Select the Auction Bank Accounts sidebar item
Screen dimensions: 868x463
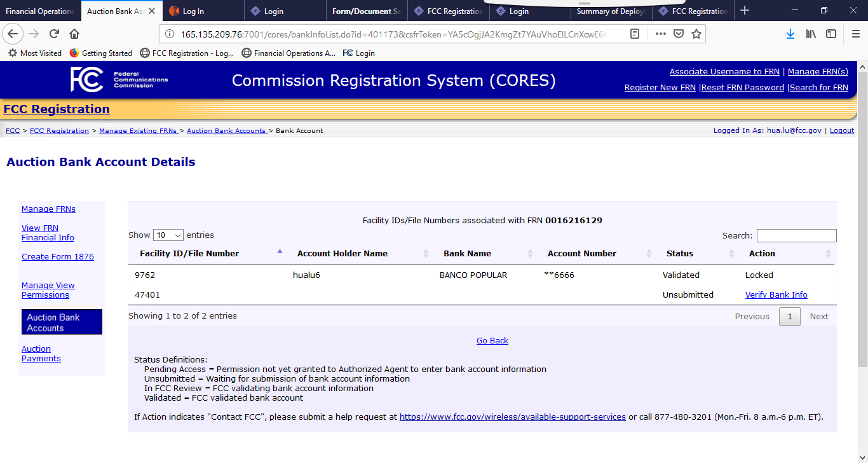(x=61, y=322)
